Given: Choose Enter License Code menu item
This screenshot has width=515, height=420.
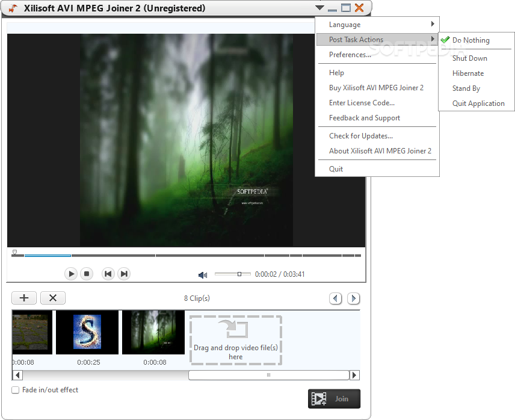Looking at the screenshot, I should pos(377,103).
